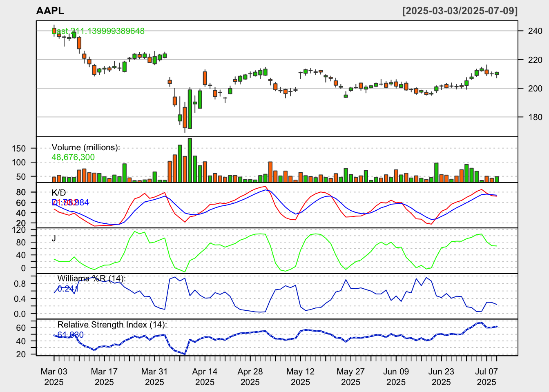Click the 150 volume axis label

tap(19, 149)
